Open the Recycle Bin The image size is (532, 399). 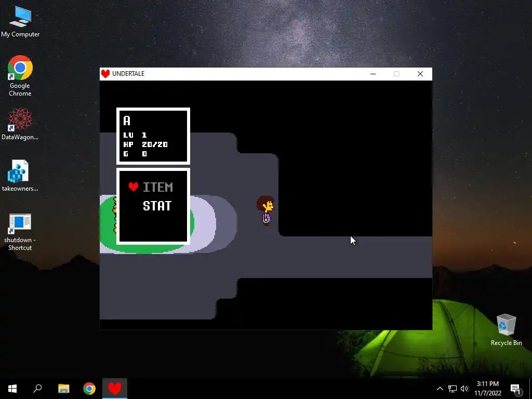point(506,330)
